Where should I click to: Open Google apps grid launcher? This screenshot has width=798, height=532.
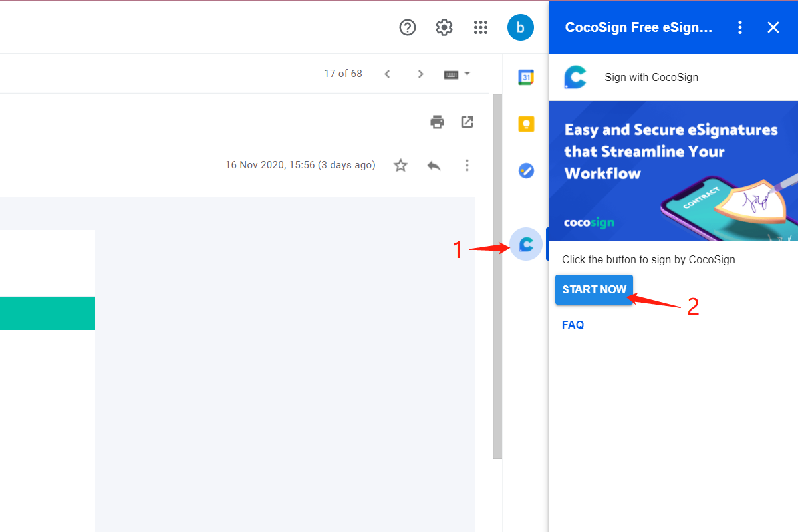point(481,27)
